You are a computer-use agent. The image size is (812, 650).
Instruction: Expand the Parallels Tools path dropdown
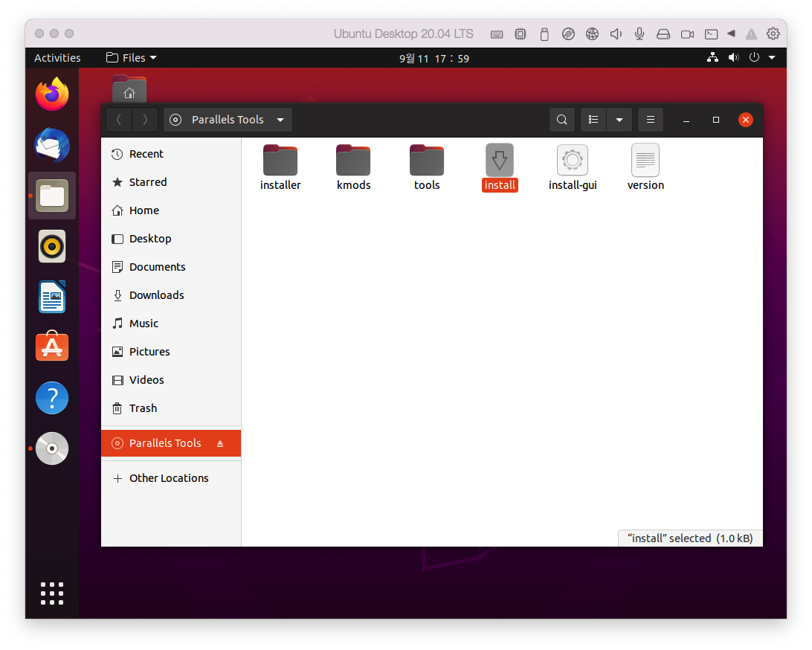(x=280, y=120)
